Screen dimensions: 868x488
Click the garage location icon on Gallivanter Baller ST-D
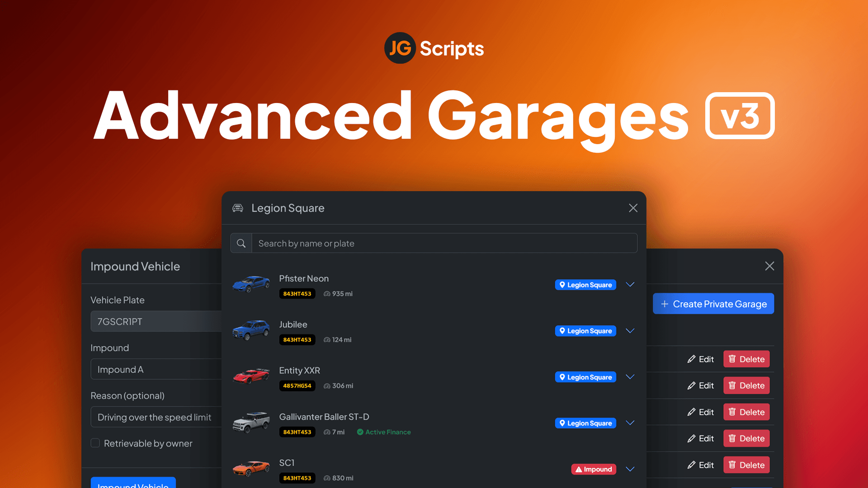tap(562, 422)
